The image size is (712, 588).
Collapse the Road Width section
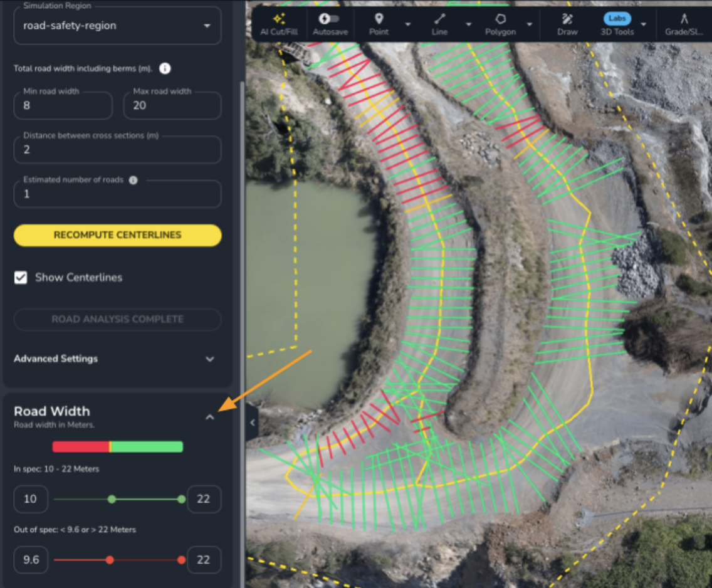pos(209,417)
